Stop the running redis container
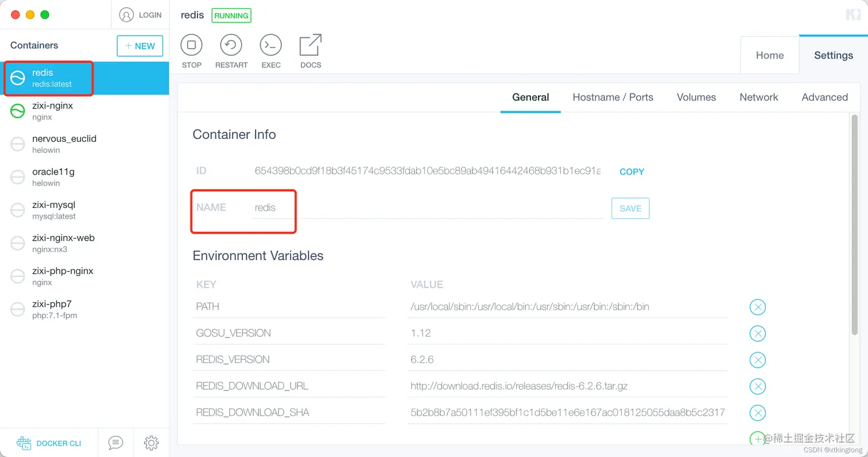This screenshot has height=457, width=868. (x=192, y=45)
